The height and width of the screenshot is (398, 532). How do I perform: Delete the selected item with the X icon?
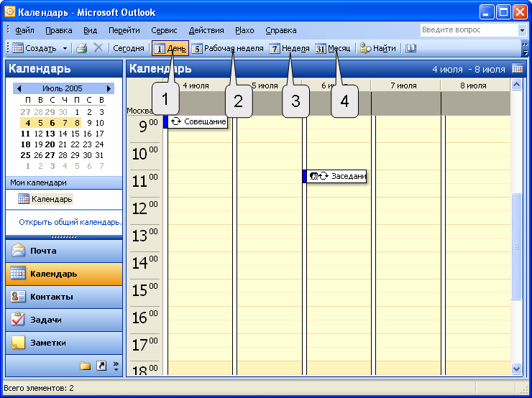pos(98,48)
